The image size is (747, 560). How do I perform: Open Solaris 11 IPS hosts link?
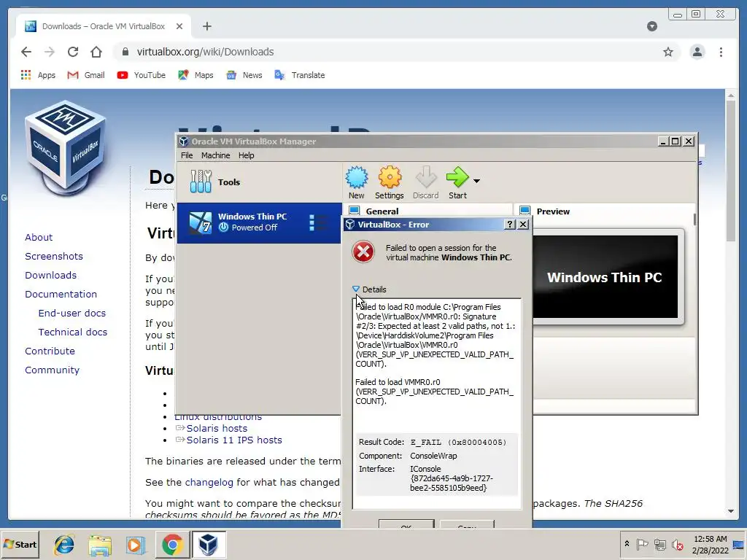pos(234,440)
